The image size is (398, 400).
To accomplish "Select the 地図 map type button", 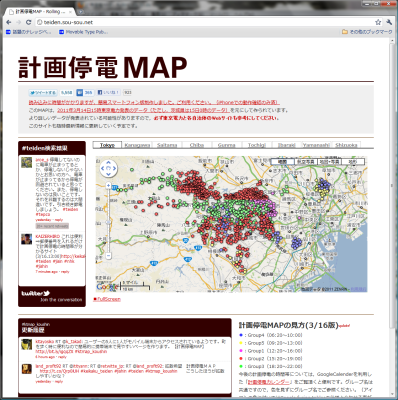I will [283, 162].
